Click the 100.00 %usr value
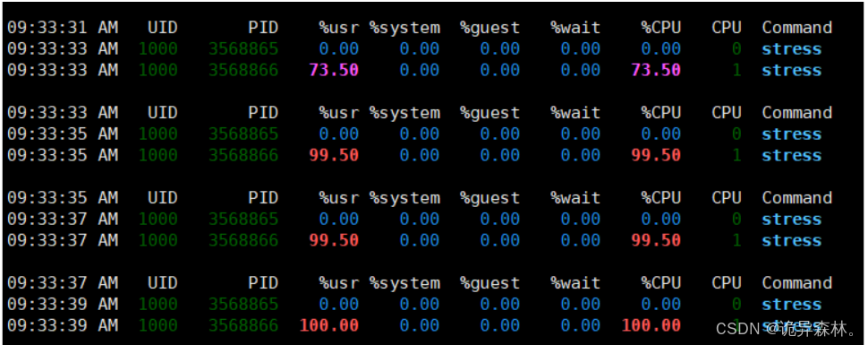 tap(328, 325)
